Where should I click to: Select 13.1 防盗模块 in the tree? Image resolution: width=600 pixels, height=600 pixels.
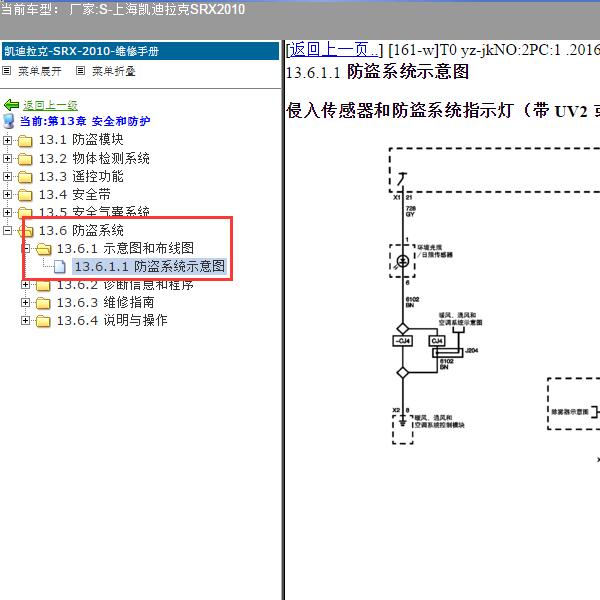pos(81,140)
